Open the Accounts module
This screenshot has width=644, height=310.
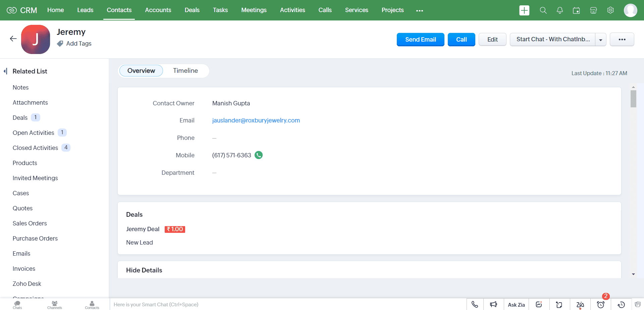(x=158, y=10)
